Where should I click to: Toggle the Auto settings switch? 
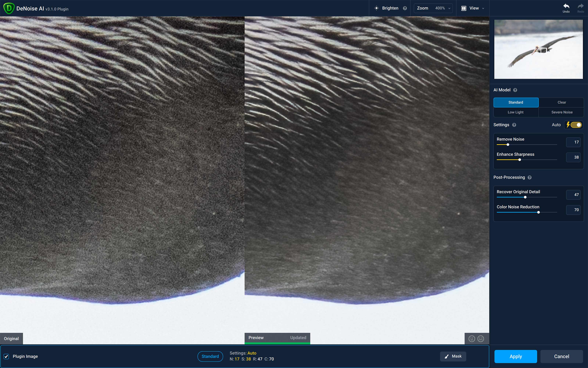point(576,125)
